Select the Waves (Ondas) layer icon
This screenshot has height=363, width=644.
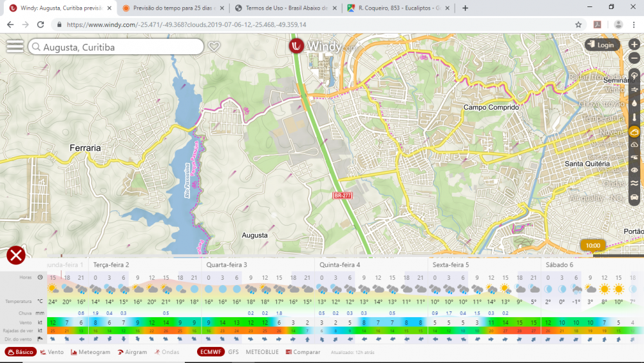tap(634, 183)
